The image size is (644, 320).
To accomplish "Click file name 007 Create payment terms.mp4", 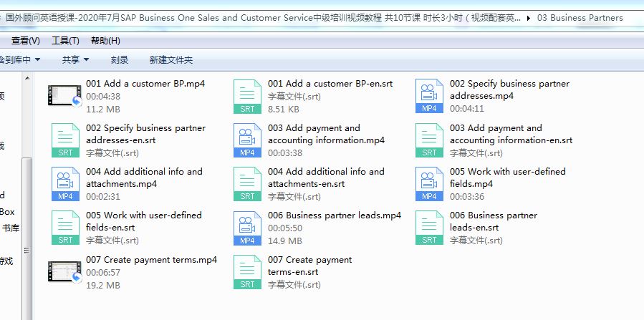I will tap(152, 260).
